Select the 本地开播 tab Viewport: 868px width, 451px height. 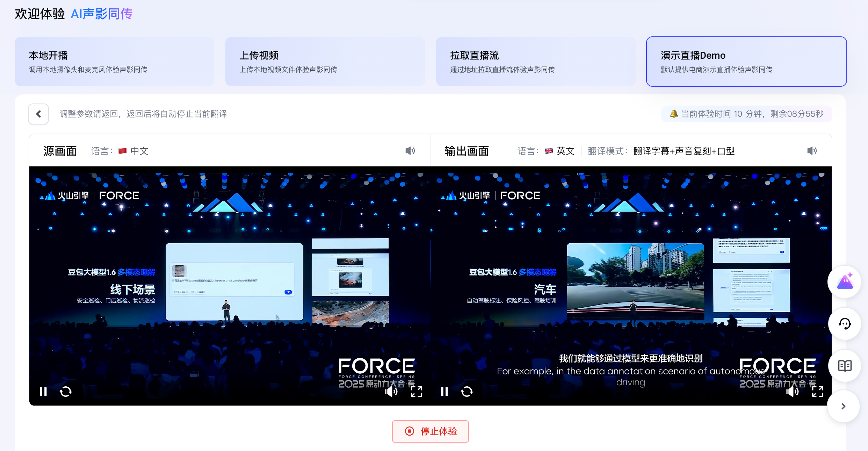coord(114,62)
